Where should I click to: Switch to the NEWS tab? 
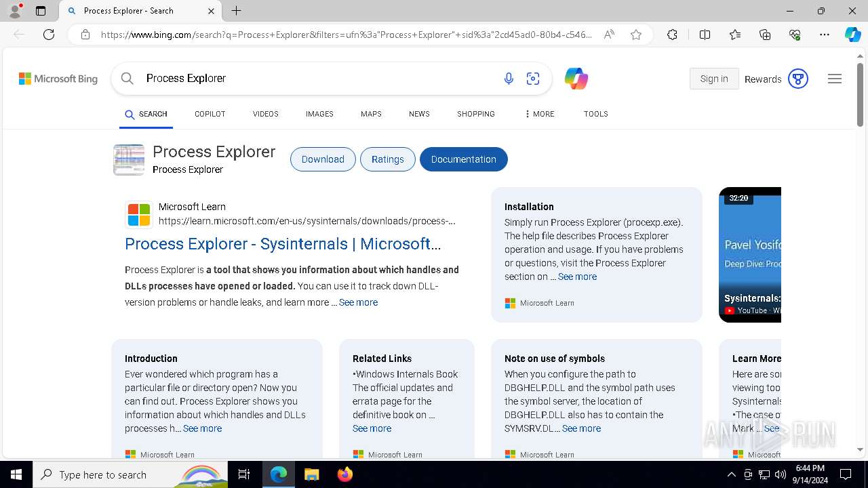[419, 114]
